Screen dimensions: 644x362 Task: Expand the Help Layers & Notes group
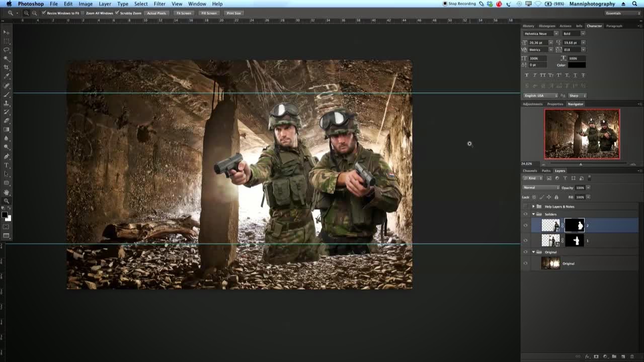pyautogui.click(x=533, y=207)
